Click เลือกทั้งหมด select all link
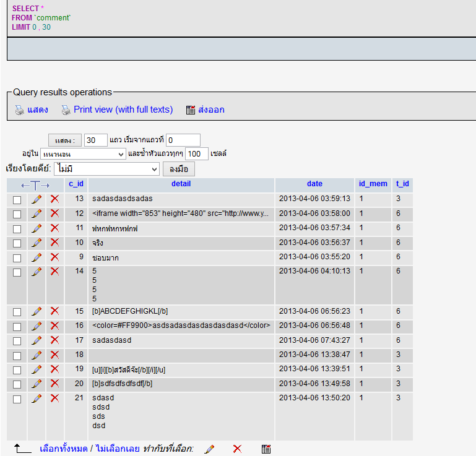 click(64, 449)
